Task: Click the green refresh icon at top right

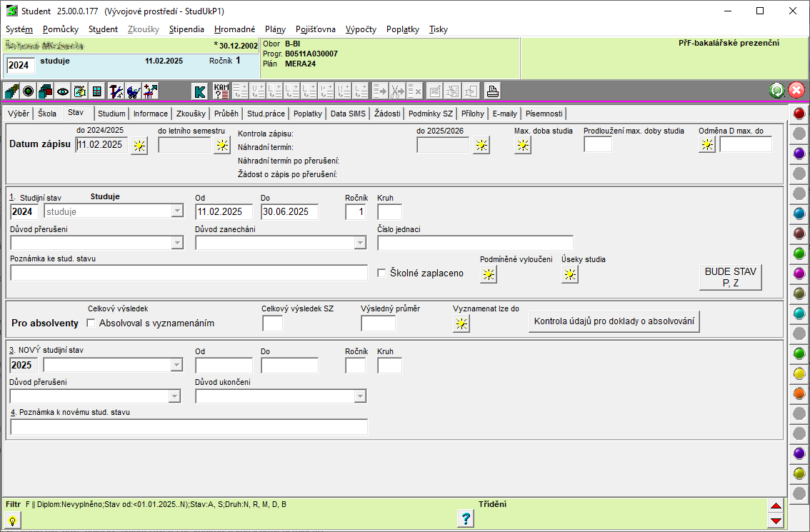Action: pos(777,91)
